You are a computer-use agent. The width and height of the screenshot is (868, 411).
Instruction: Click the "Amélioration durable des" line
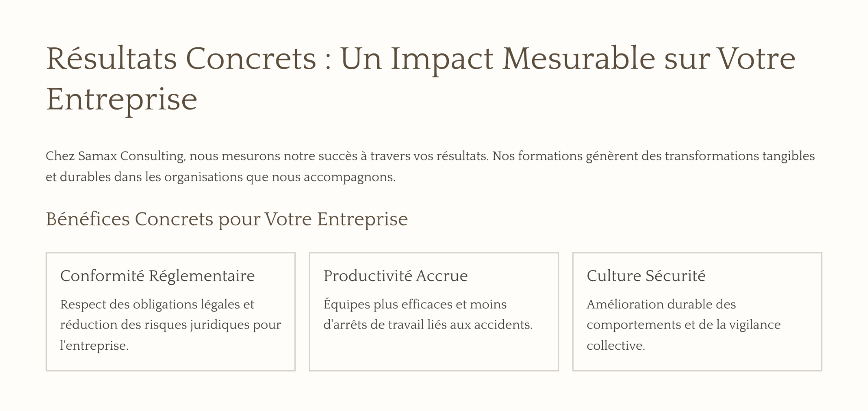(x=661, y=304)
